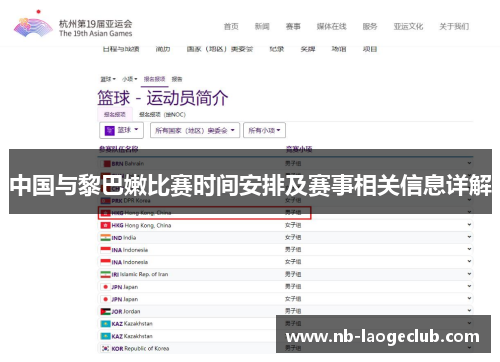
Task: Open the 所有小项 events dropdown
Action: [x=264, y=130]
